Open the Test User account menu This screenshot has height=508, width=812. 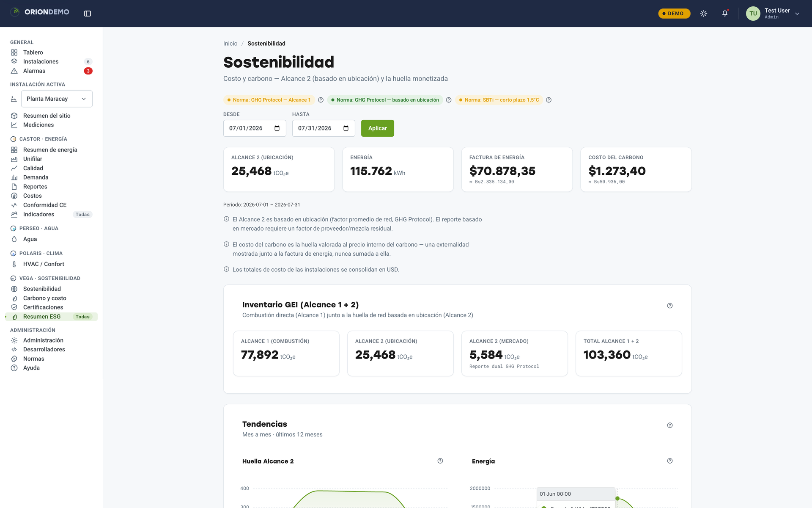tap(773, 14)
